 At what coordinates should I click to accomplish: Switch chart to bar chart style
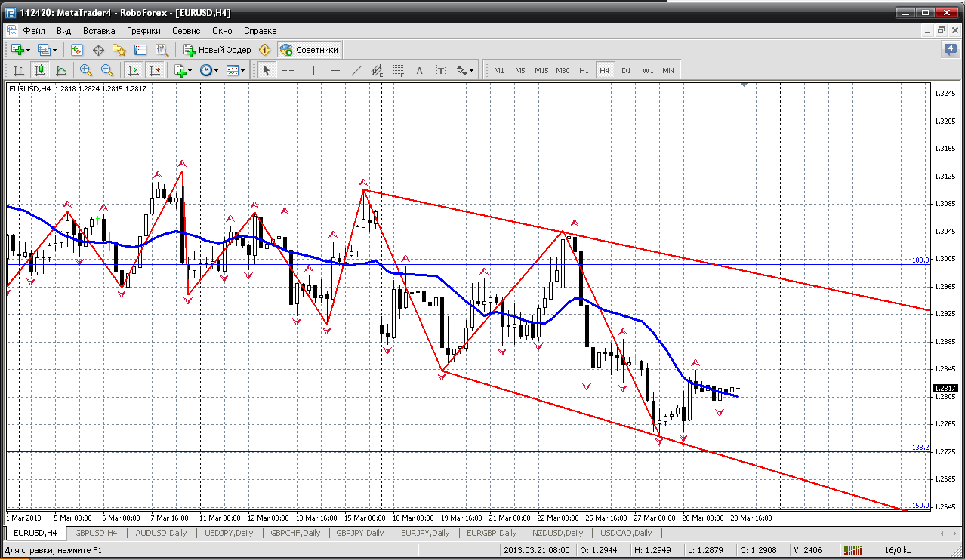click(x=19, y=70)
